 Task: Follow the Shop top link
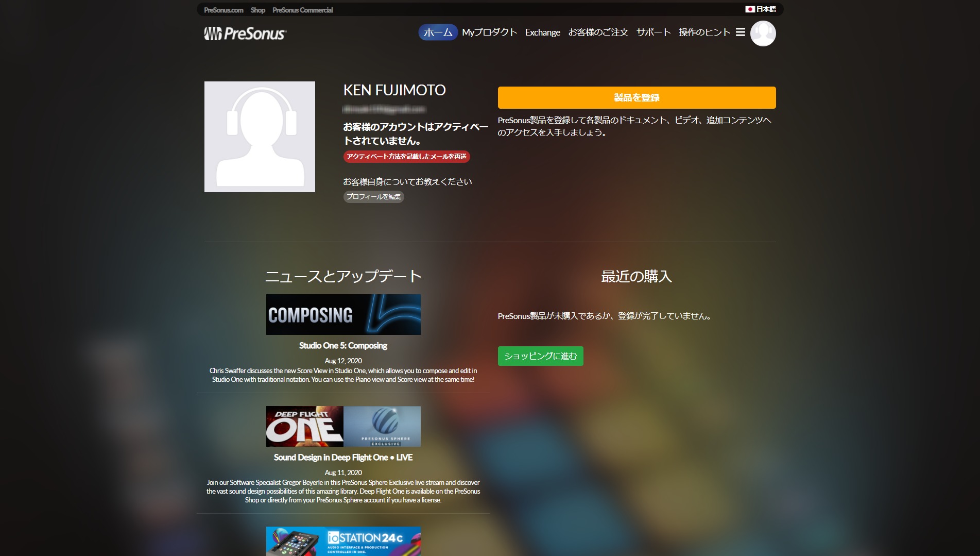click(257, 10)
